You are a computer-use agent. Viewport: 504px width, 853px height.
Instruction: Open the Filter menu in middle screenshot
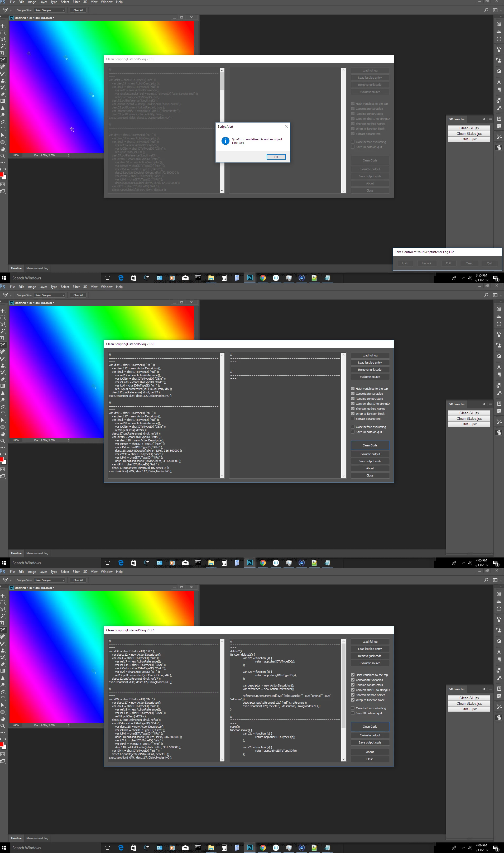coord(76,287)
